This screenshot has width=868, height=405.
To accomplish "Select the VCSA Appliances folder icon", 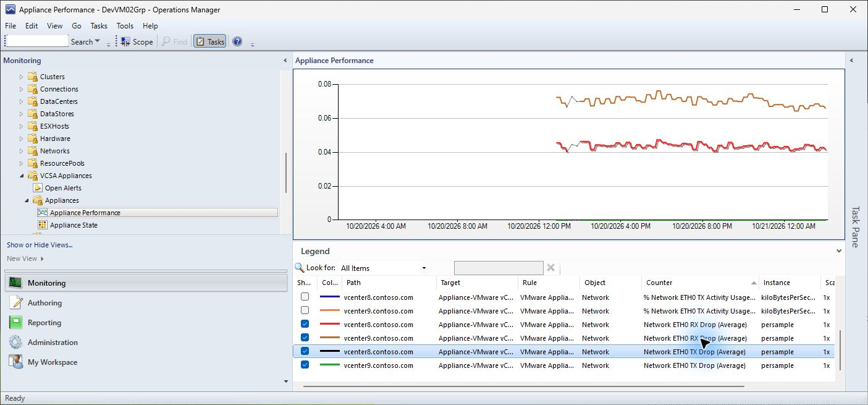I will coord(32,176).
